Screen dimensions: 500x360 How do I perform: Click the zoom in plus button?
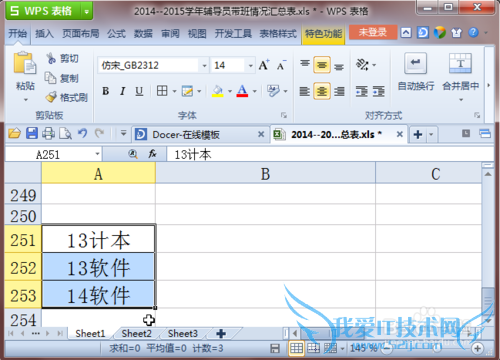(x=477, y=348)
